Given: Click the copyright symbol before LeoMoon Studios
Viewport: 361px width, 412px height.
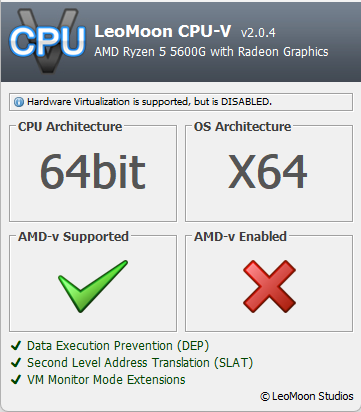Looking at the screenshot, I should click(x=265, y=397).
